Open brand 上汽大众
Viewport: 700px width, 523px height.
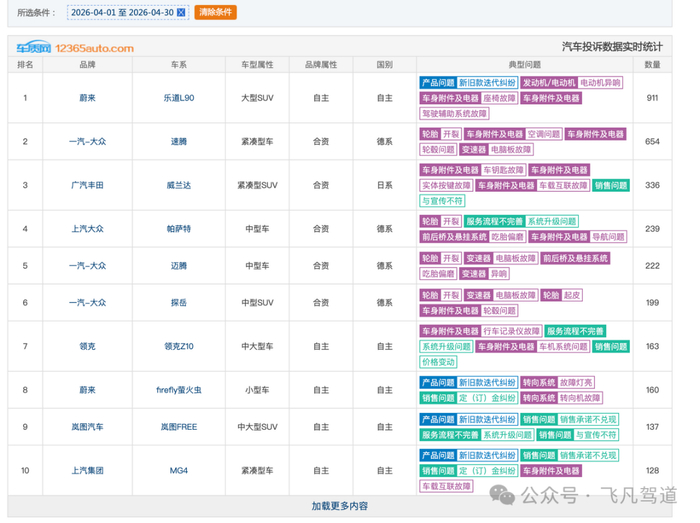[x=88, y=229]
